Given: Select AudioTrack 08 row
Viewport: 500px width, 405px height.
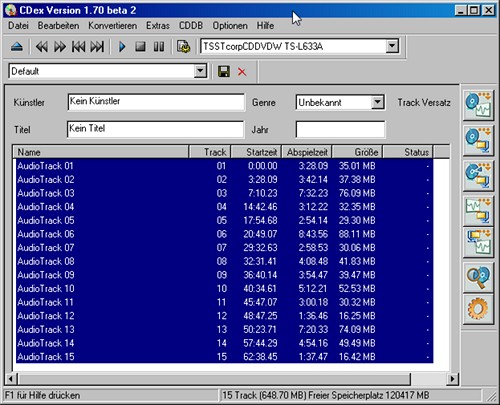Looking at the screenshot, I should tap(224, 261).
